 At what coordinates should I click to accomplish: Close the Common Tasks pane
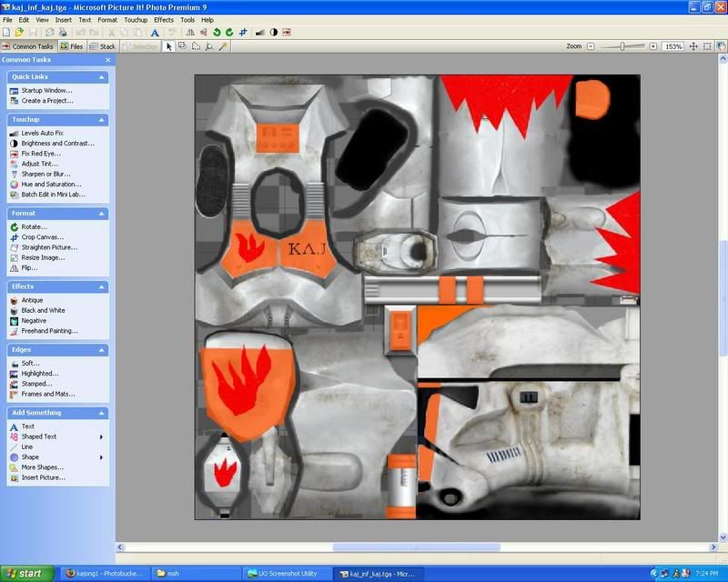click(108, 60)
